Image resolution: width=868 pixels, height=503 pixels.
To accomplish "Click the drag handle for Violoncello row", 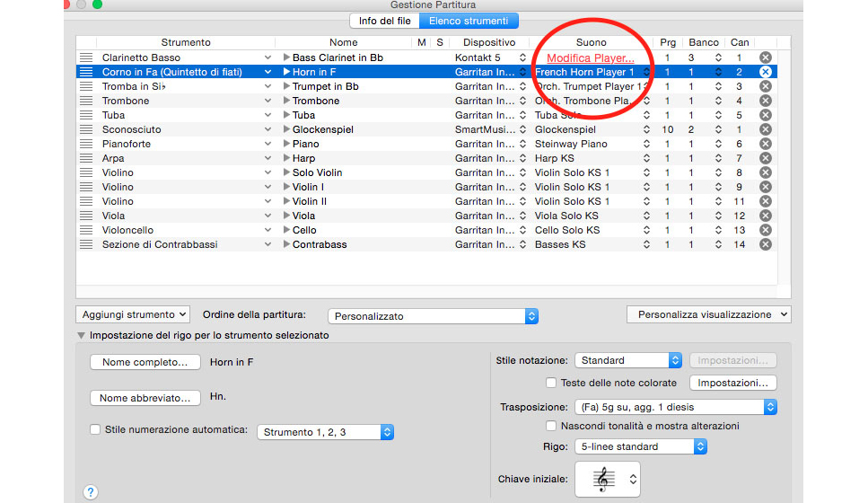I will pyautogui.click(x=86, y=230).
